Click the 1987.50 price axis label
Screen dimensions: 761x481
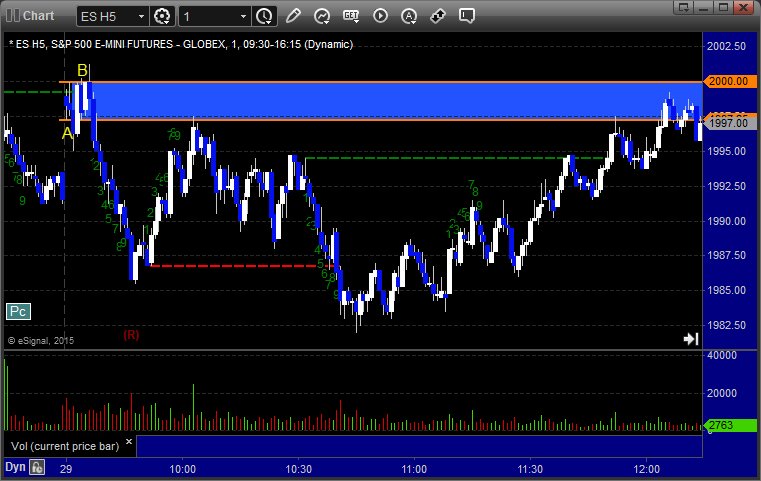click(727, 255)
